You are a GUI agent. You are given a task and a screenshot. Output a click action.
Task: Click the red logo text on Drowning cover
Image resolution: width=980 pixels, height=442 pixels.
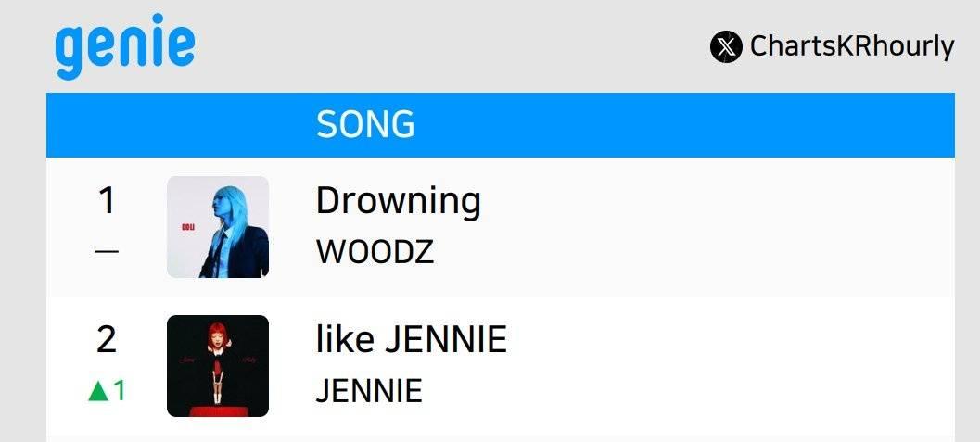point(188,227)
